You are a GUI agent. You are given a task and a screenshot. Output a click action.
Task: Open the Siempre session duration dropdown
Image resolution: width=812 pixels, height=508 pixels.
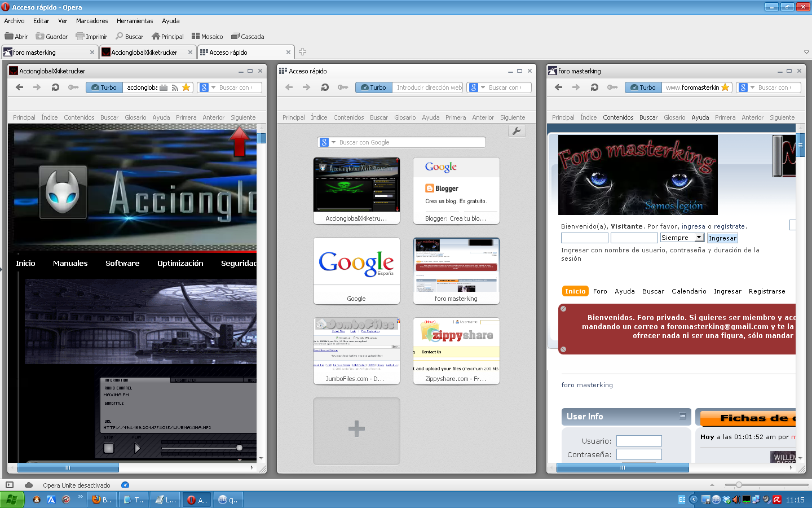click(x=682, y=238)
